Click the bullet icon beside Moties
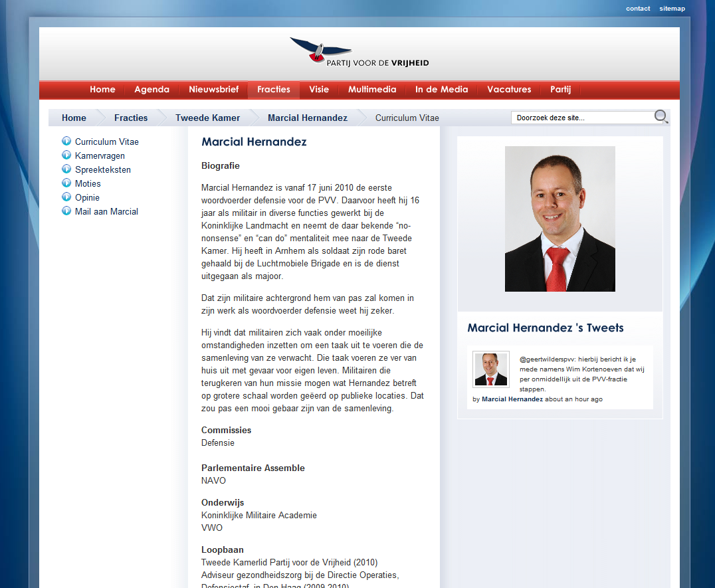715x588 pixels. [66, 183]
